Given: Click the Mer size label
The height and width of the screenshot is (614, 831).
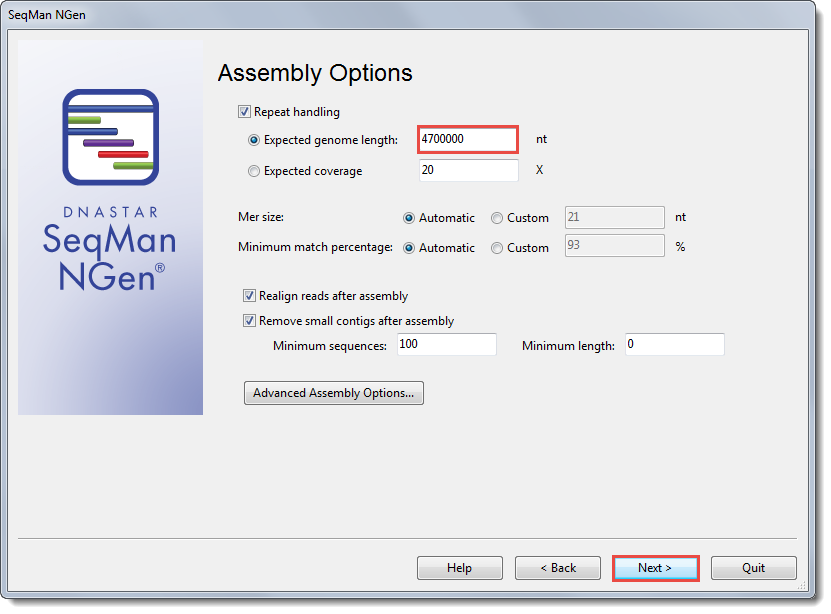Looking at the screenshot, I should coord(261,217).
